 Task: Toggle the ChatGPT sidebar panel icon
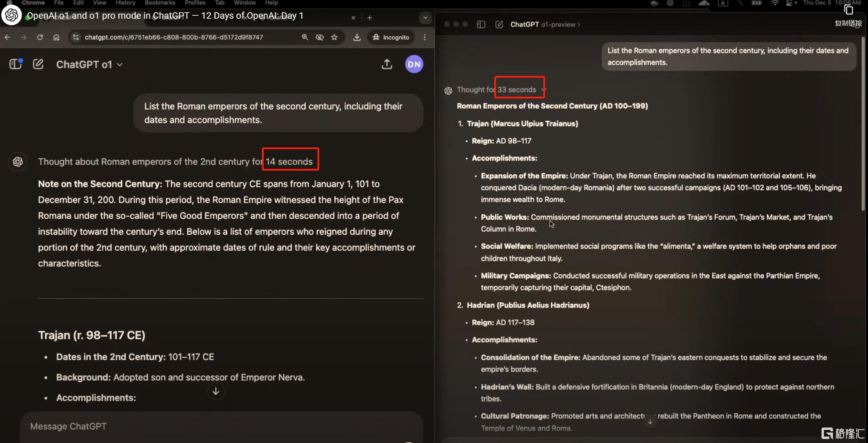(15, 64)
